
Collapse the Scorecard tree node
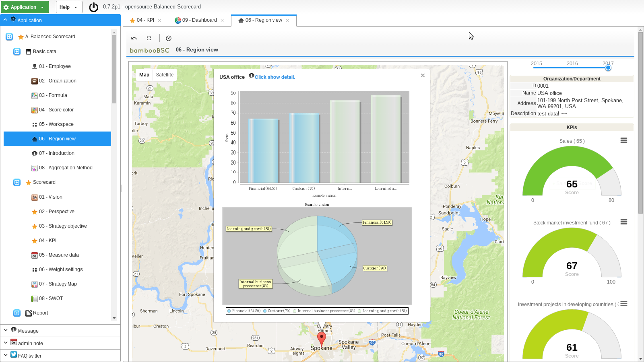coord(17,182)
